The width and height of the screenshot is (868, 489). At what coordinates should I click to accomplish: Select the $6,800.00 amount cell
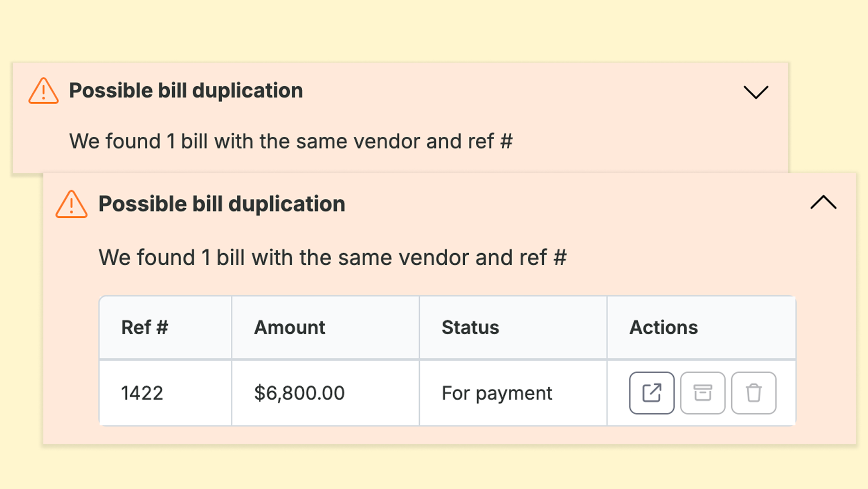(x=299, y=393)
